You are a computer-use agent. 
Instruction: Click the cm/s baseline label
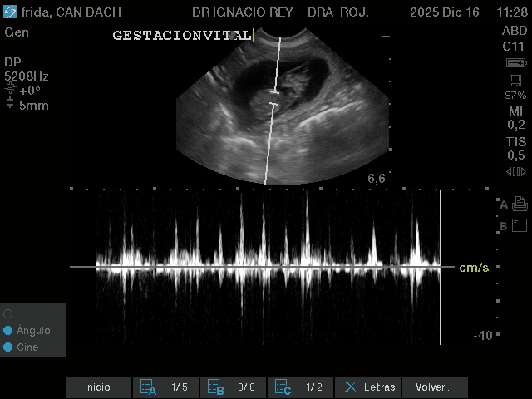coord(474,268)
